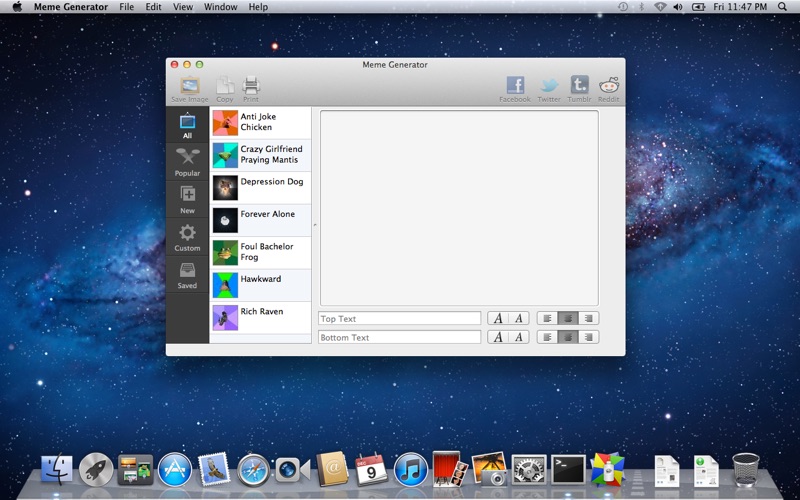
Task: Switch to the New memes category
Action: tap(187, 198)
